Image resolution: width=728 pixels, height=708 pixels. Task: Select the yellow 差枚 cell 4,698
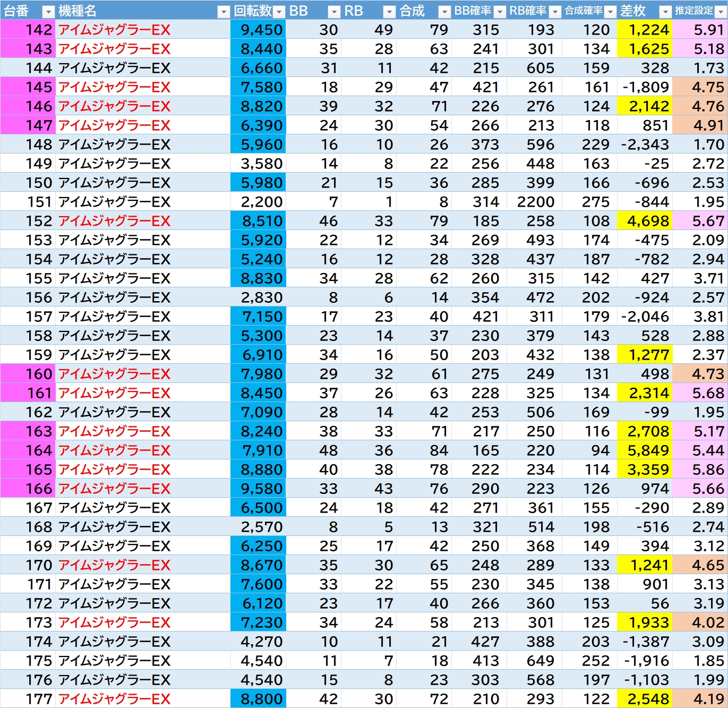pos(645,221)
